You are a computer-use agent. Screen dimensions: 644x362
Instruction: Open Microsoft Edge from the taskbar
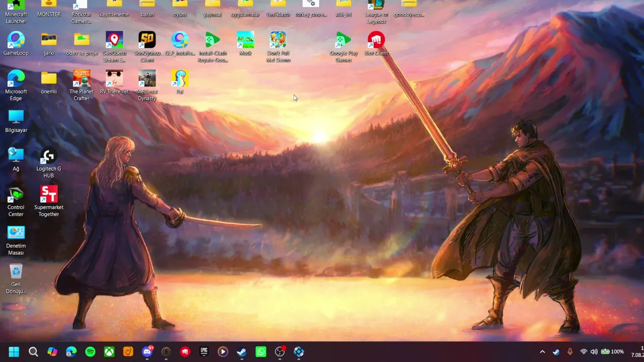click(71, 352)
